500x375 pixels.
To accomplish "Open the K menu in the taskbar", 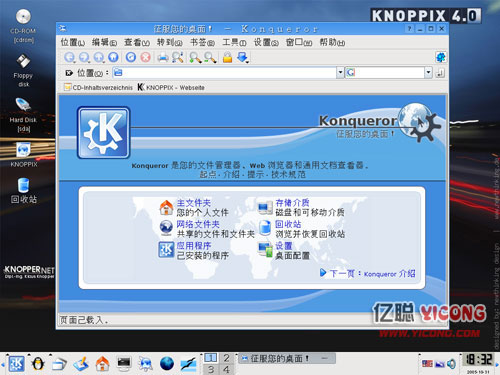I will pyautogui.click(x=16, y=363).
